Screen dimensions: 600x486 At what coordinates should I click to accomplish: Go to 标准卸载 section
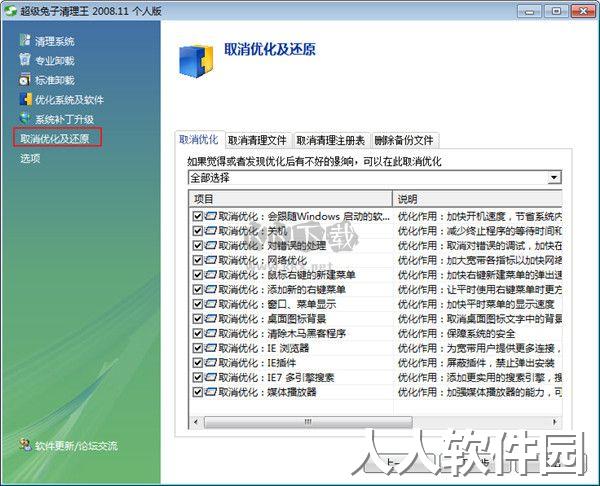click(54, 80)
